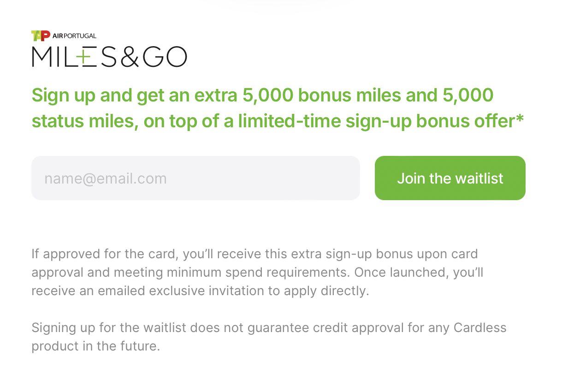This screenshot has width=580, height=392.
Task: Click the AIR PORTUGAL brand text
Action: (75, 36)
